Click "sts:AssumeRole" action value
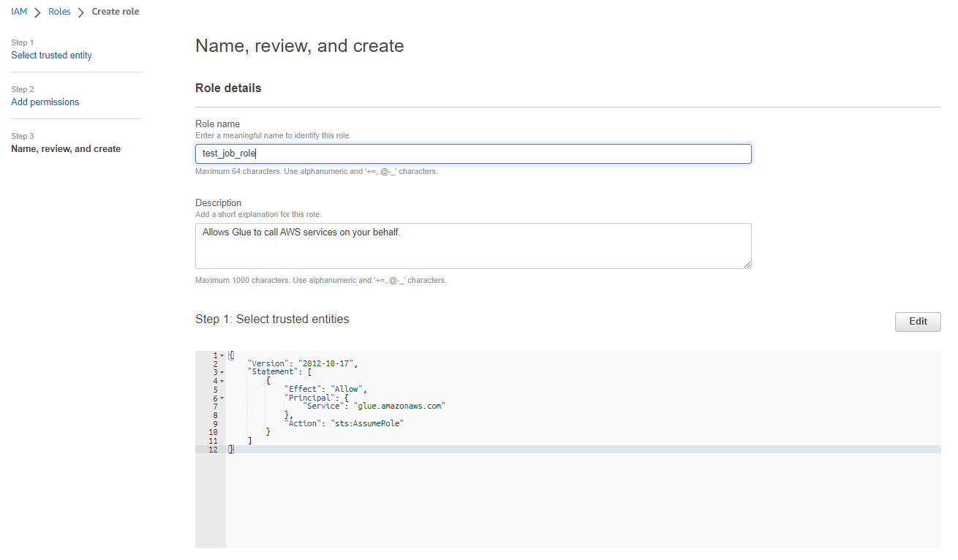Screen dimensions: 958x560 367,423
